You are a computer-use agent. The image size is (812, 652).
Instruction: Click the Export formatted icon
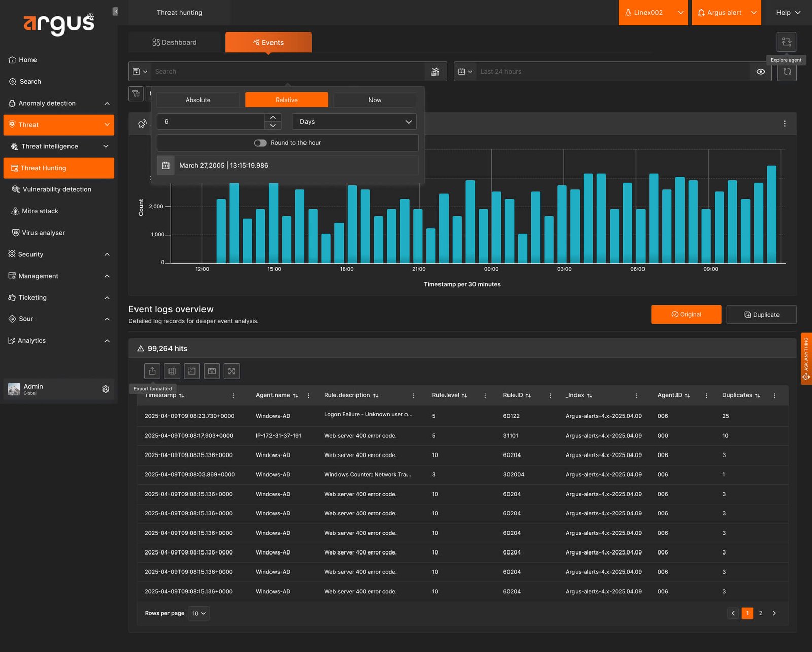point(152,371)
